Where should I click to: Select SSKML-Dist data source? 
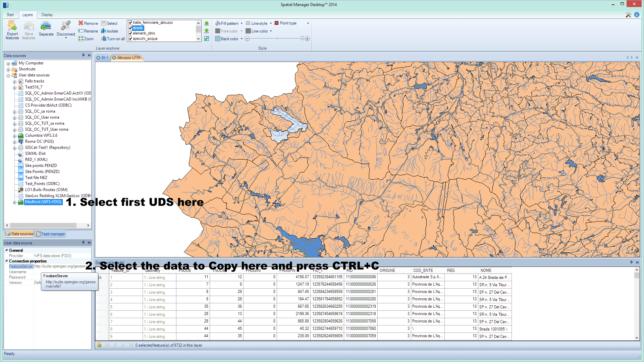click(35, 154)
